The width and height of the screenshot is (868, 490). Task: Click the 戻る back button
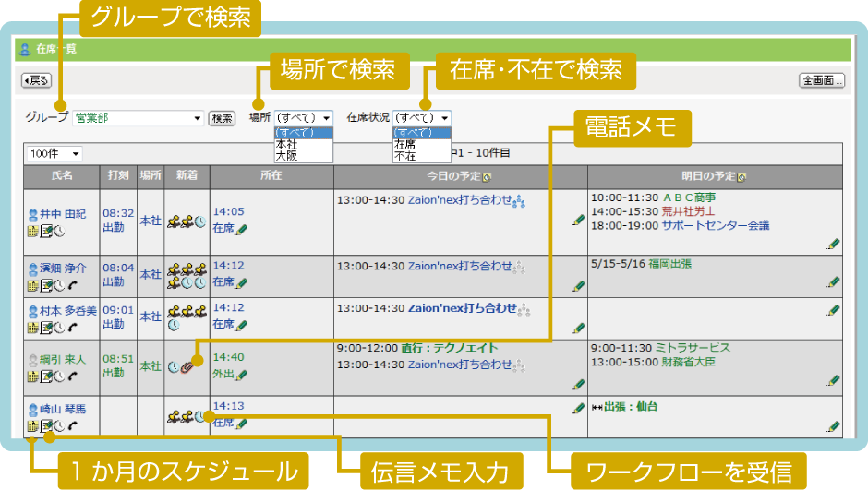point(37,80)
